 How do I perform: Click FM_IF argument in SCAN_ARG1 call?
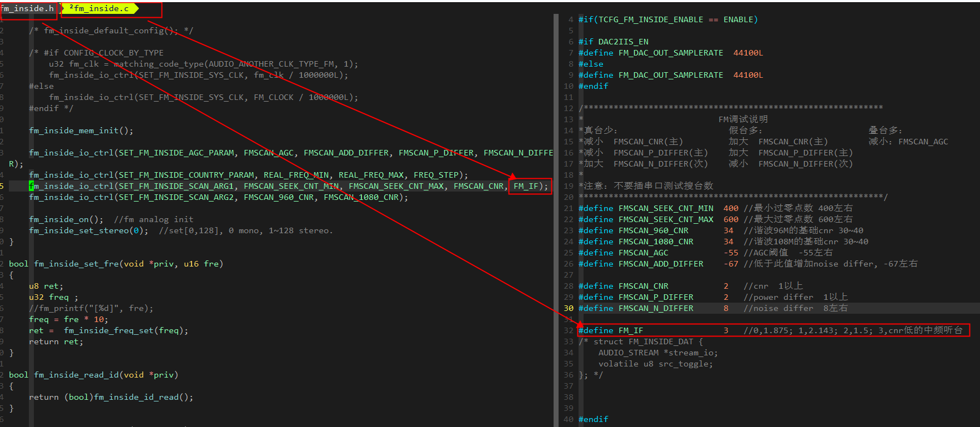pos(526,186)
